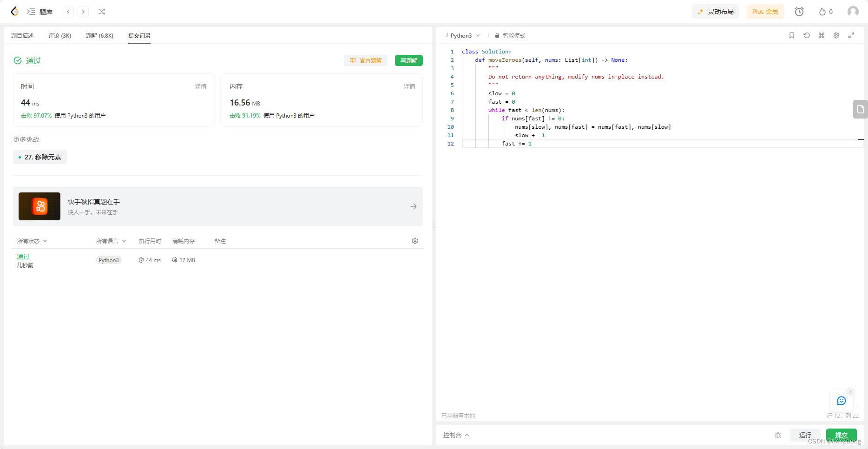Switch to the 题目描述 tab
This screenshot has height=449, width=868.
[x=22, y=36]
